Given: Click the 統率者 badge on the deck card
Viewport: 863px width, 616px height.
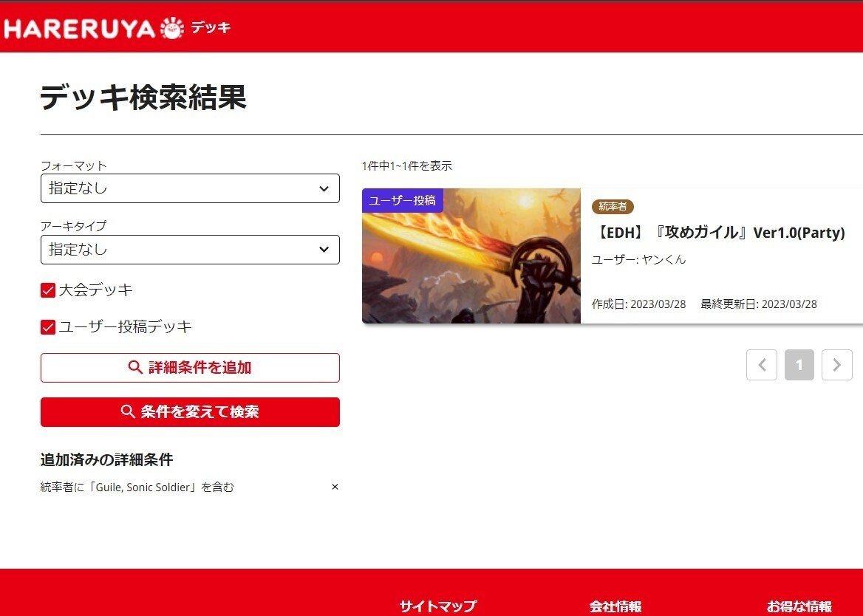Looking at the screenshot, I should (613, 206).
